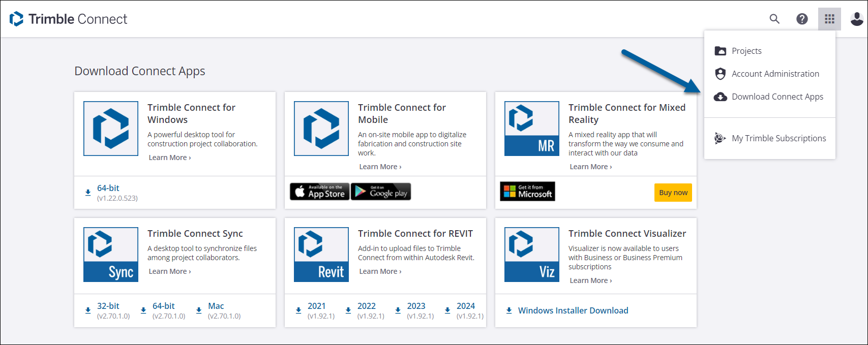Learn More about Trimble Connect for Mobile
The width and height of the screenshot is (868, 345).
point(380,167)
